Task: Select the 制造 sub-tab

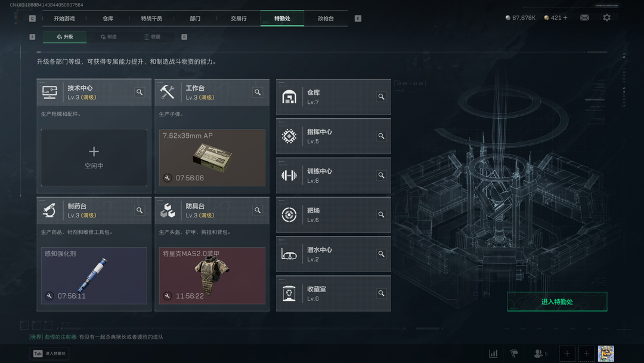Action: pos(109,36)
